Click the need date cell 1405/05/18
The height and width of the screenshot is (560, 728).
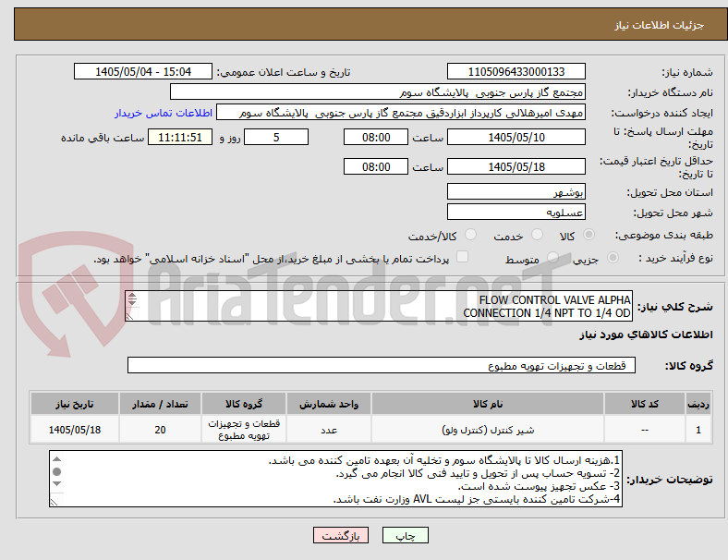(x=75, y=430)
